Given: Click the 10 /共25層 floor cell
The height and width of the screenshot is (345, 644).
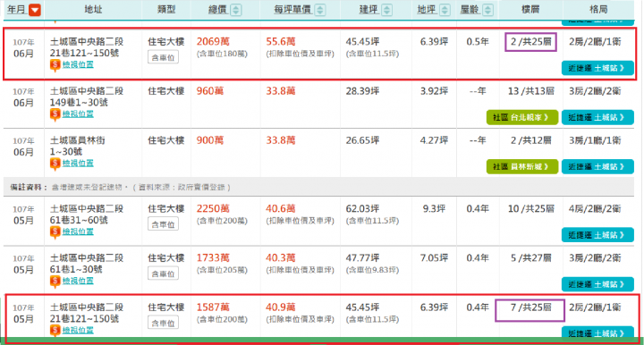Looking at the screenshot, I should (x=531, y=208).
